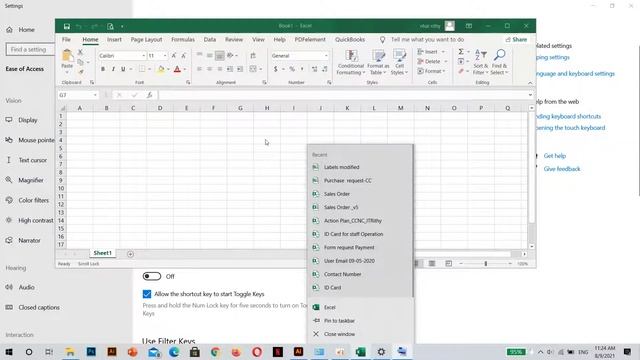Expand the Name Box dropdown arrow
This screenshot has width=640, height=360.
[95, 95]
